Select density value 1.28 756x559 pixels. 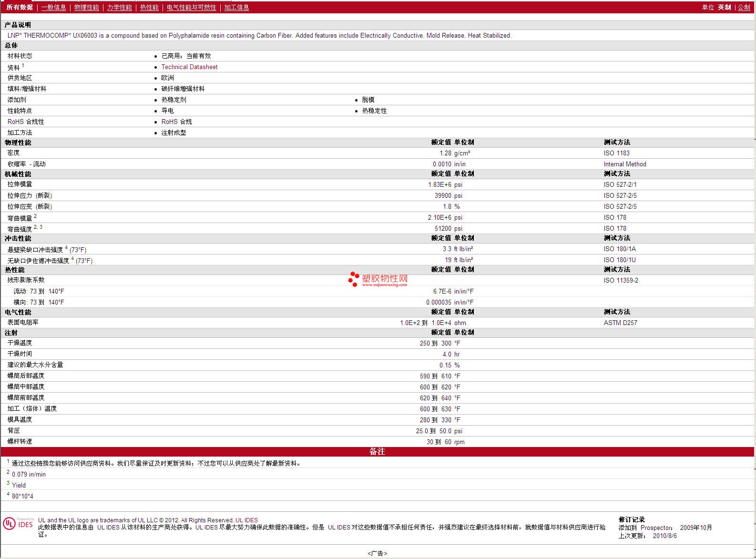click(445, 153)
